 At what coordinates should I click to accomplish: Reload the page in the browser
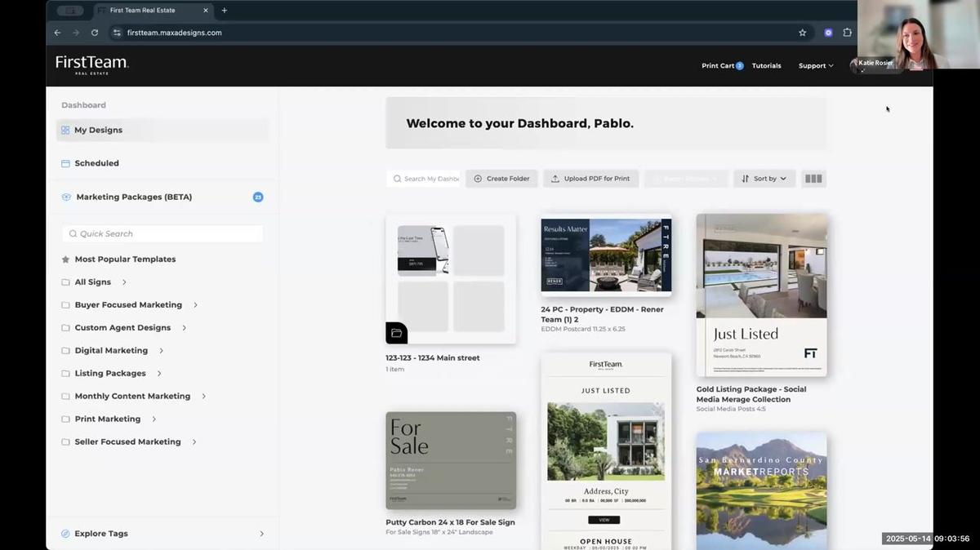pyautogui.click(x=95, y=33)
